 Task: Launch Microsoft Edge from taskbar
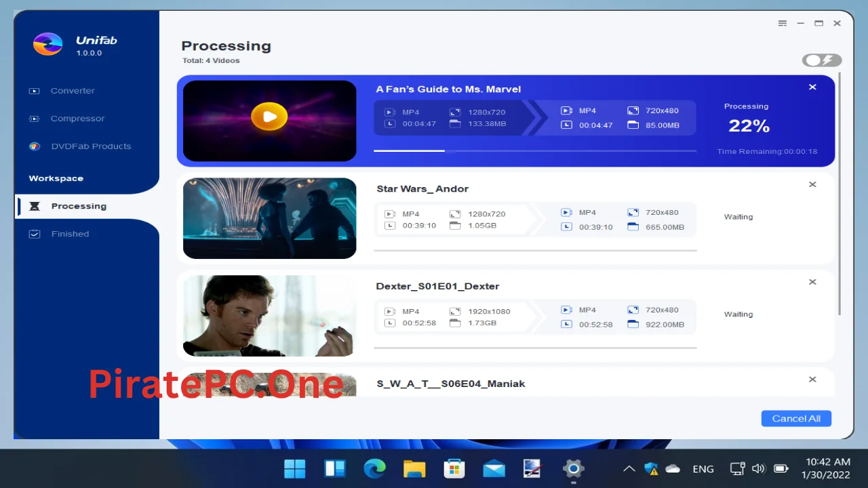[374, 468]
